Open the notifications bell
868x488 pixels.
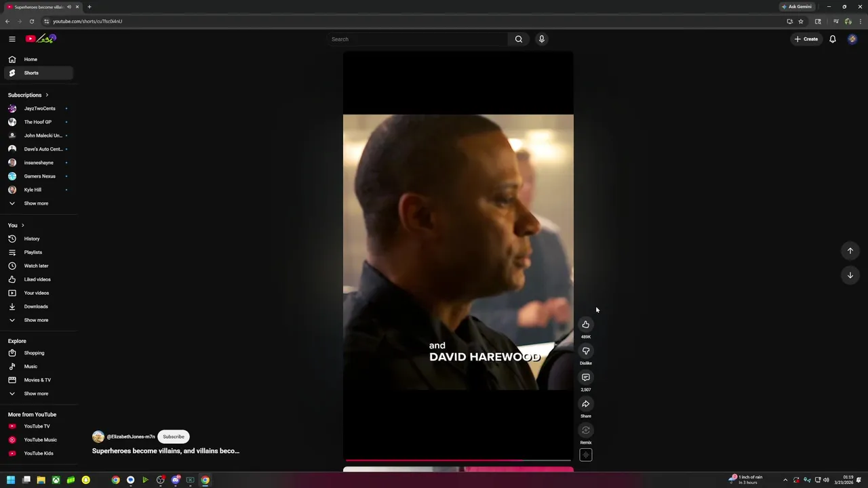tap(833, 39)
